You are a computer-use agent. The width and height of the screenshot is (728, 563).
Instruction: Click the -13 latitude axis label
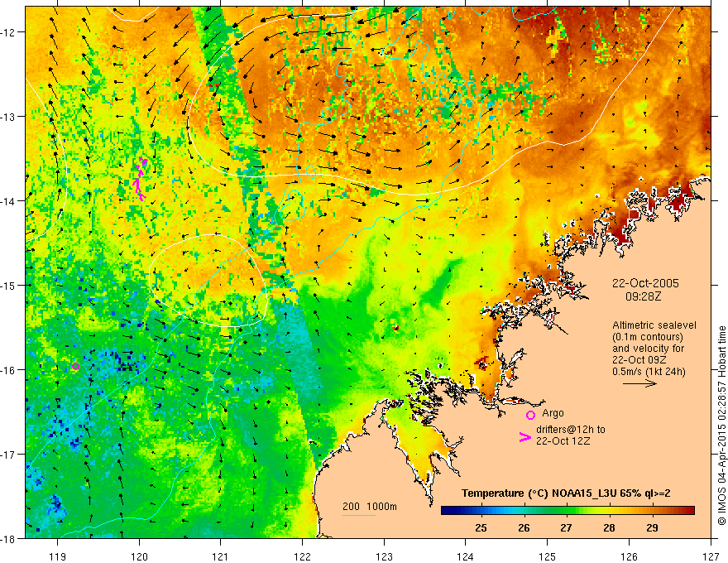pos(9,117)
